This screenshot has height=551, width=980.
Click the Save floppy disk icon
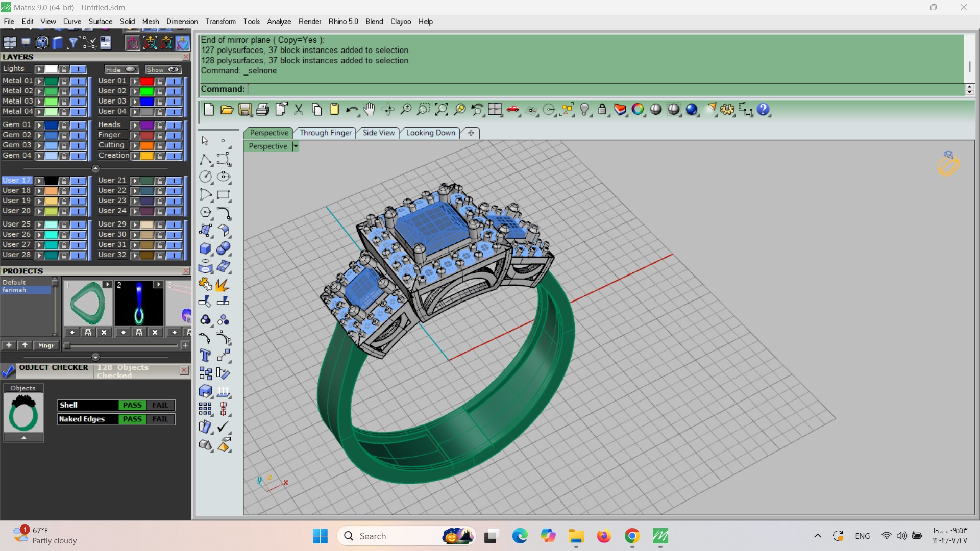tap(244, 109)
